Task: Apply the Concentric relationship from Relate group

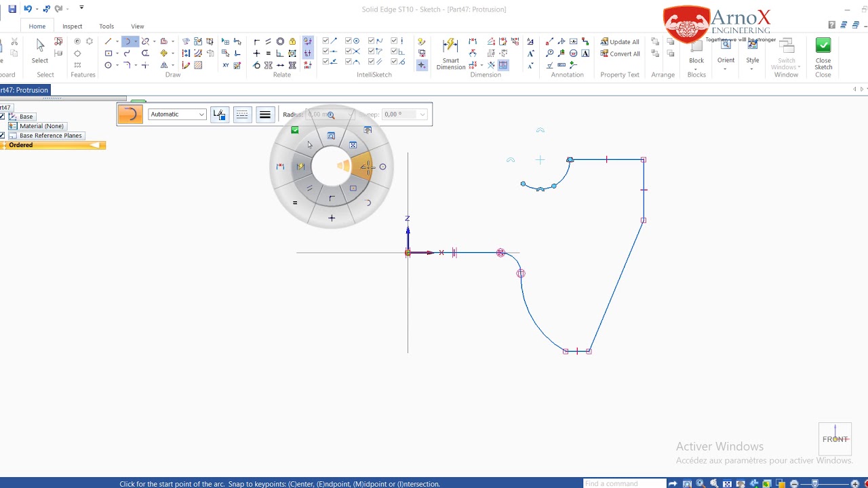Action: coord(280,41)
